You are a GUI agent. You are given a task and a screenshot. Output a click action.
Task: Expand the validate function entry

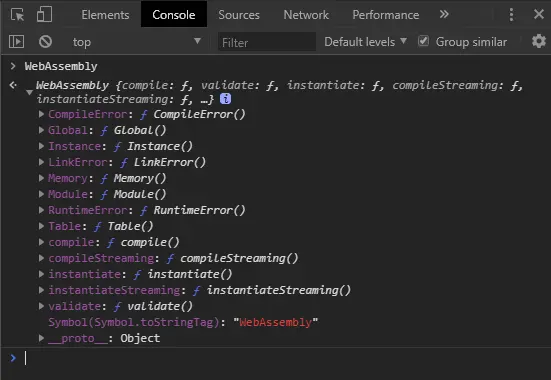[41, 306]
